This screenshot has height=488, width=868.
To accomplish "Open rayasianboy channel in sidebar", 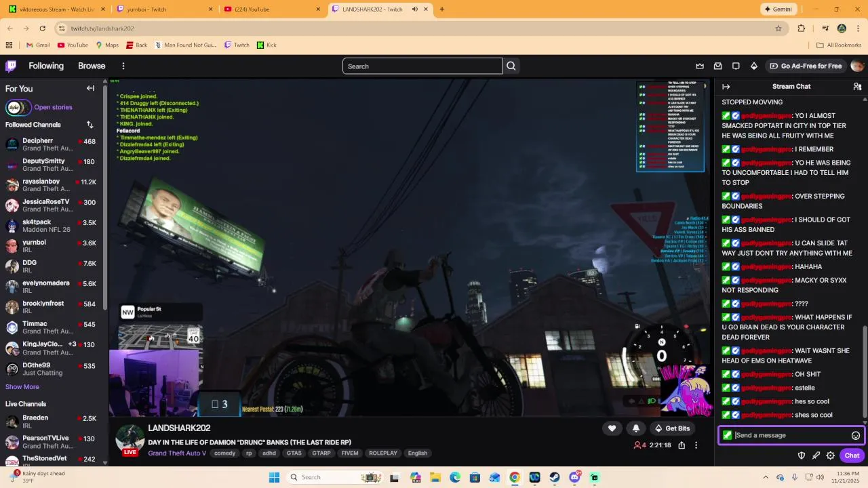I will tap(53, 185).
